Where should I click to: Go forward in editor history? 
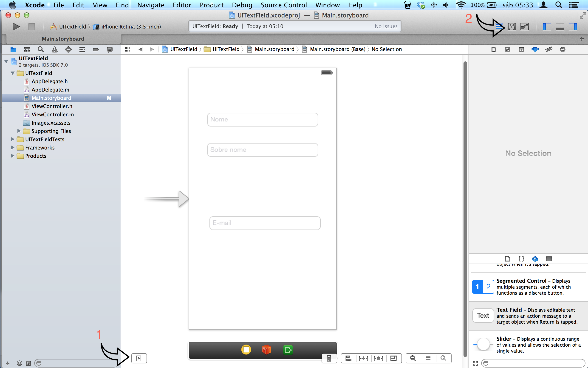coord(152,49)
